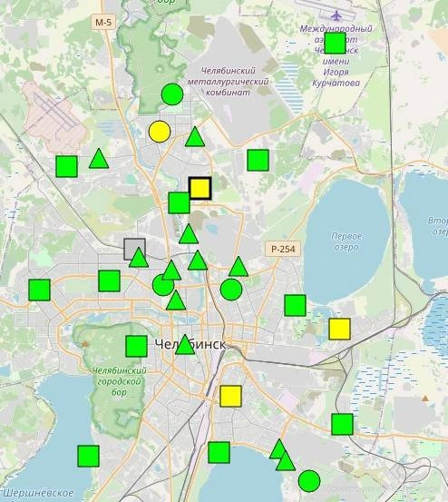The height and width of the screenshot is (502, 448).
Task: Click the Первое озеро lake label
Action: coord(346,241)
